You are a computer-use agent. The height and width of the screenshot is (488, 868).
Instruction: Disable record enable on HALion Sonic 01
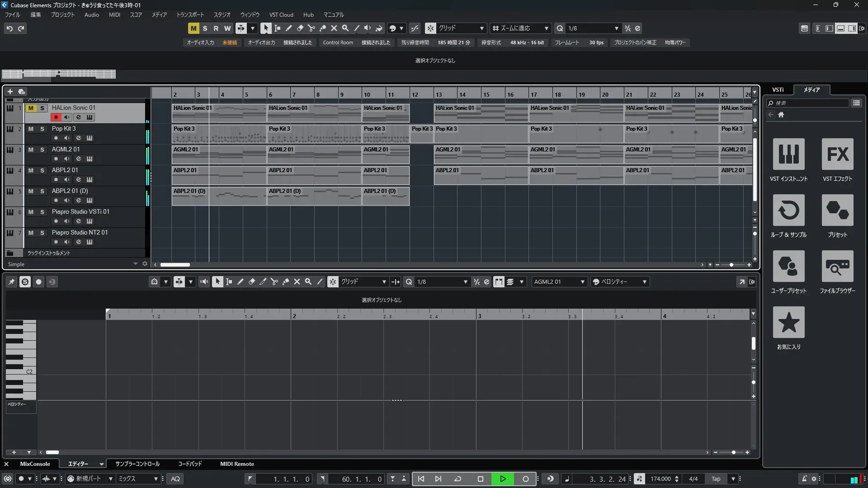[56, 117]
